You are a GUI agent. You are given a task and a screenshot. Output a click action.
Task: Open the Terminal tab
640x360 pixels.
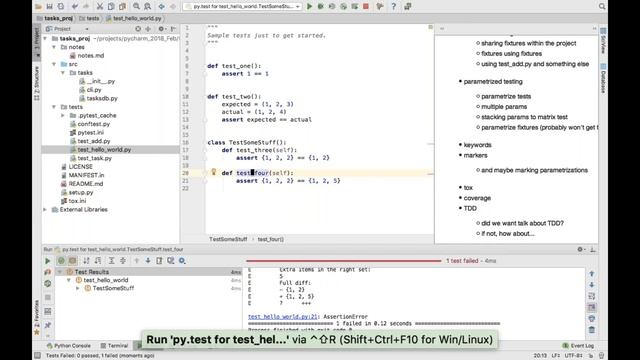click(114, 346)
